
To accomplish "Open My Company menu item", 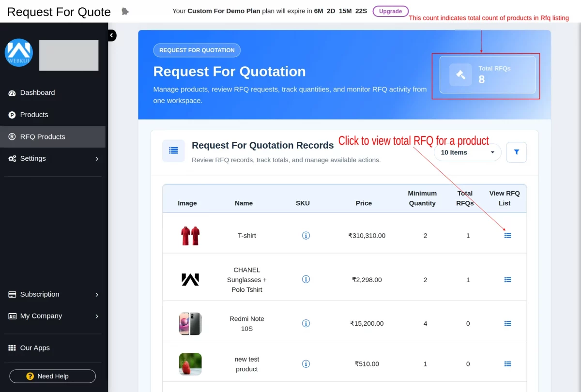I will coord(53,316).
